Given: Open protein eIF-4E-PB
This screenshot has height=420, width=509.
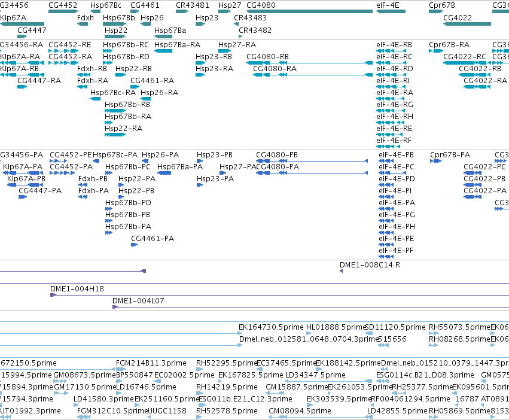Looking at the screenshot, I should click(396, 155).
